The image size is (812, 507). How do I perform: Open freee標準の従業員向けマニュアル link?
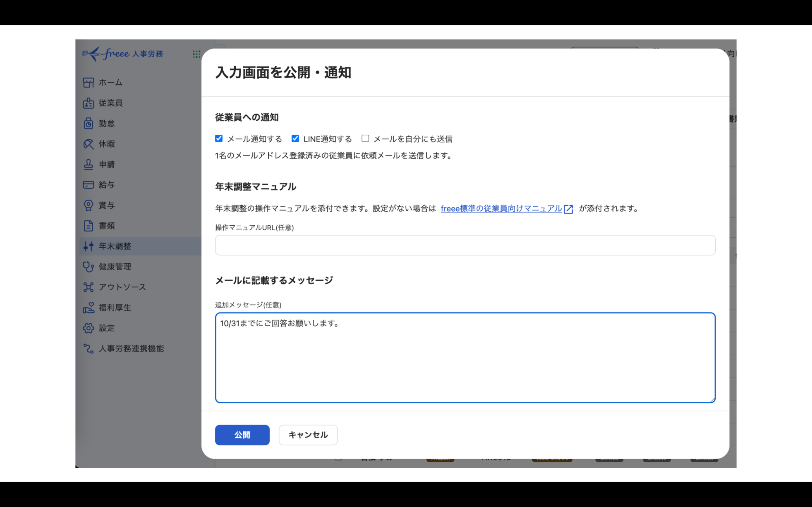click(501, 209)
